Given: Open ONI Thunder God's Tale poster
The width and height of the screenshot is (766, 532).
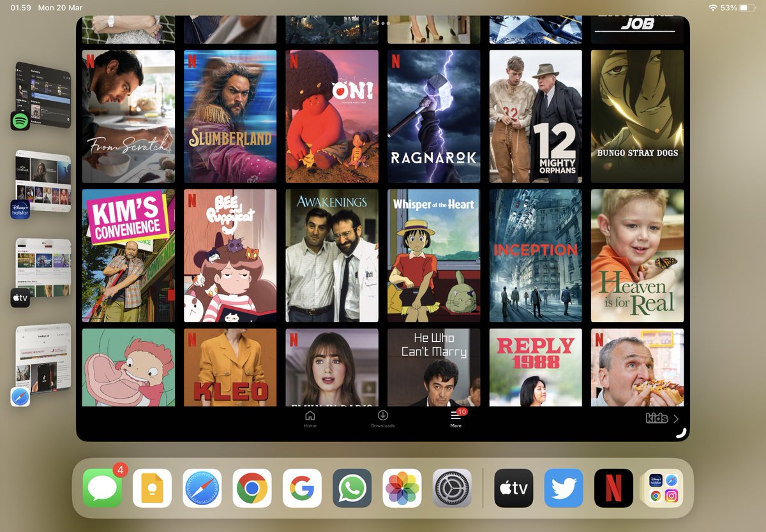Looking at the screenshot, I should tap(332, 117).
